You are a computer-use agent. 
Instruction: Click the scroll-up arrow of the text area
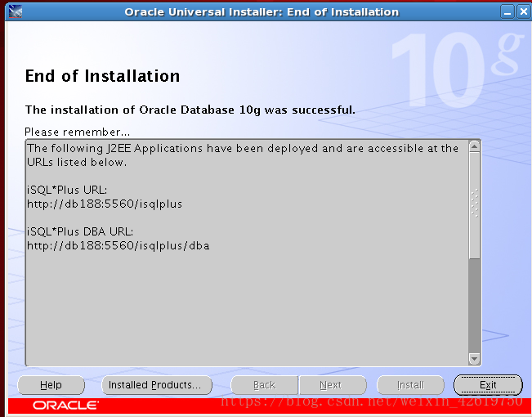474,146
